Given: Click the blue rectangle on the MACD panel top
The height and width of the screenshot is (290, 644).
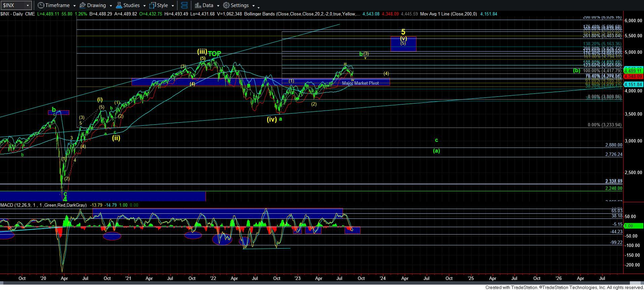Looking at the screenshot, I should click(x=217, y=213).
